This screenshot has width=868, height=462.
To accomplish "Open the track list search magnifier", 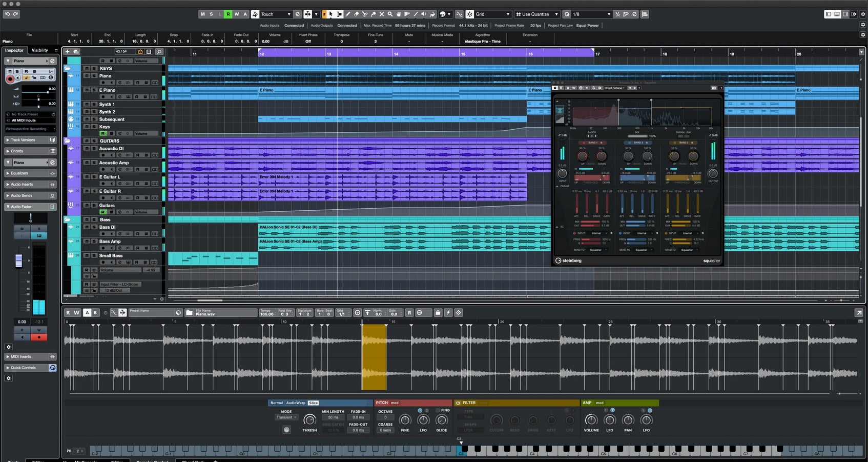I will pyautogui.click(x=159, y=52).
